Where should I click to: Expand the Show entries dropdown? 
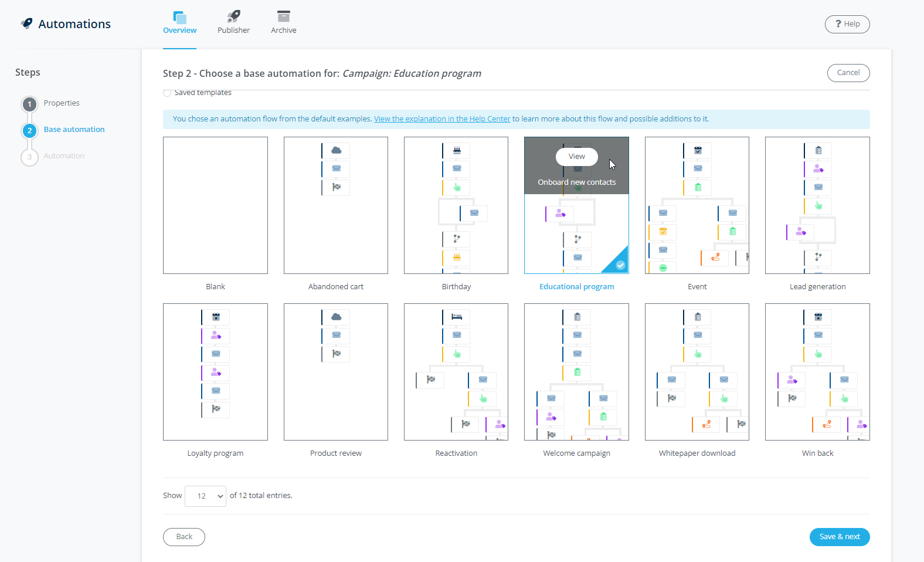(x=205, y=496)
